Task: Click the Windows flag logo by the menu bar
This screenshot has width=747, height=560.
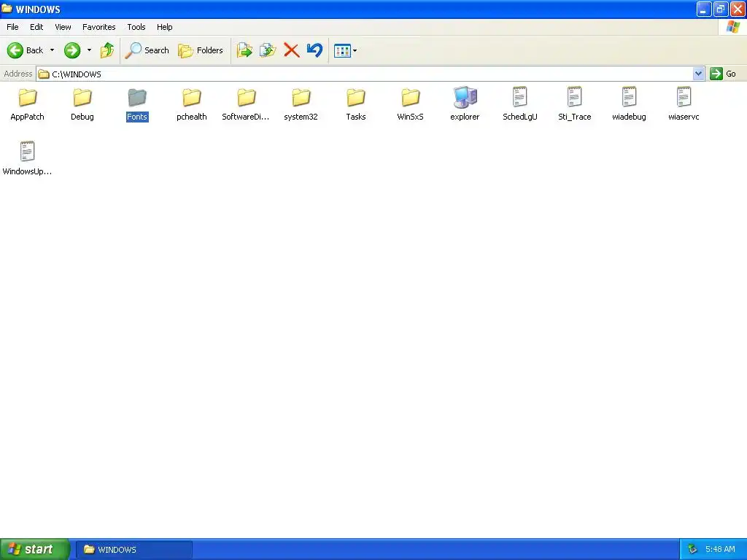Action: coord(732,27)
